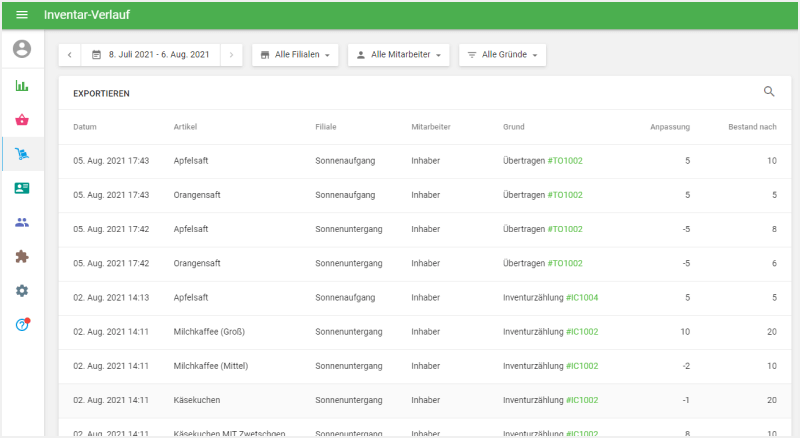Screen dimensions: 800x438
Task: Open the settings gear icon
Action: click(x=22, y=290)
